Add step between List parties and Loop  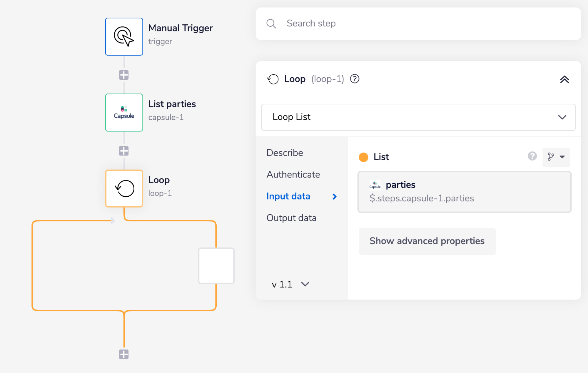tap(124, 151)
